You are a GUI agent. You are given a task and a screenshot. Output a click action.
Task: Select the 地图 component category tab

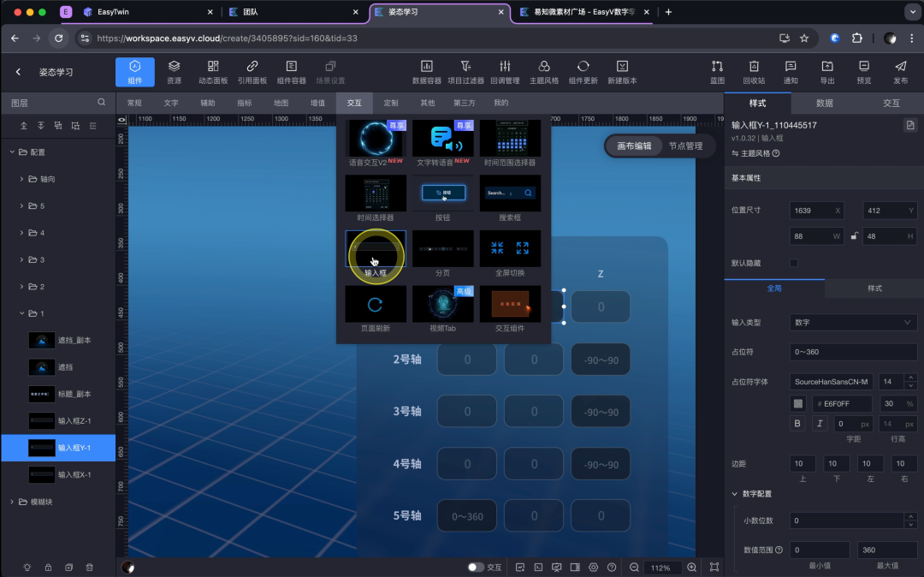(x=281, y=103)
